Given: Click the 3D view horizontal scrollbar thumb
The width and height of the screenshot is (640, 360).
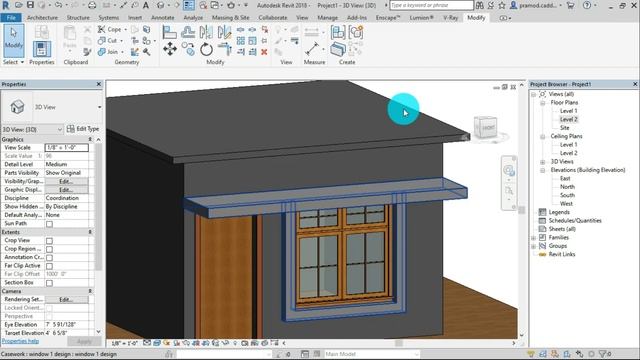Looking at the screenshot, I should 399,343.
